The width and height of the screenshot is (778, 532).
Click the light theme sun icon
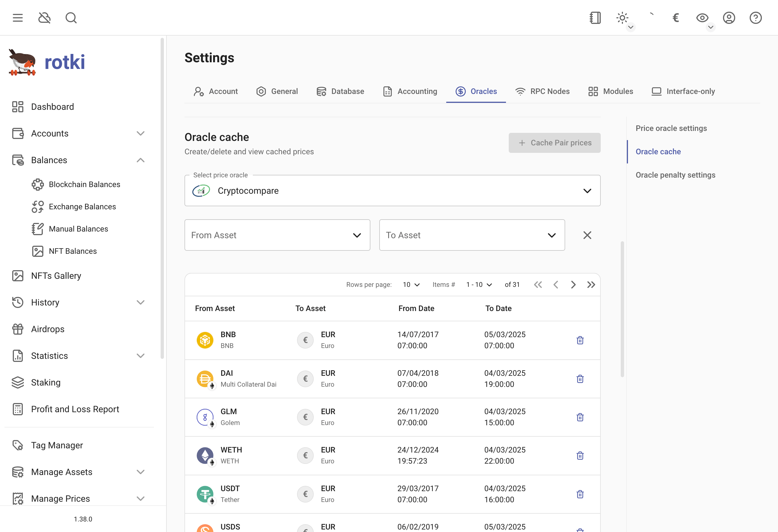pos(622,18)
